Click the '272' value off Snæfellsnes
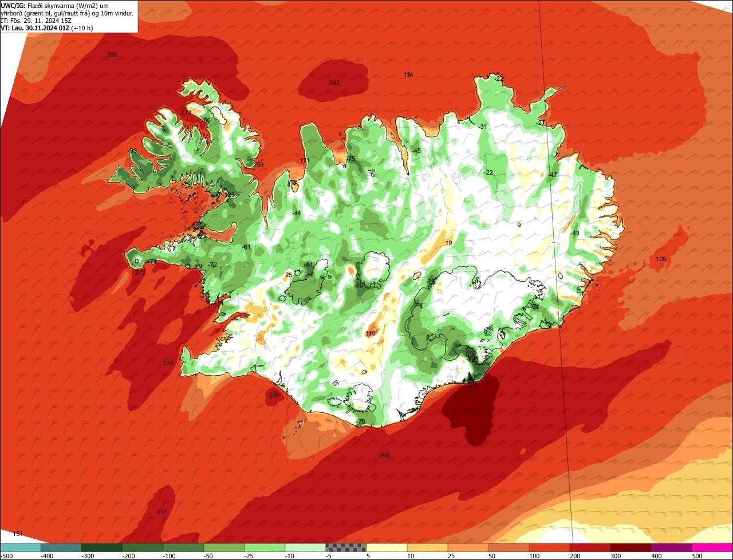Image resolution: width=733 pixels, height=560 pixels. 140,273
